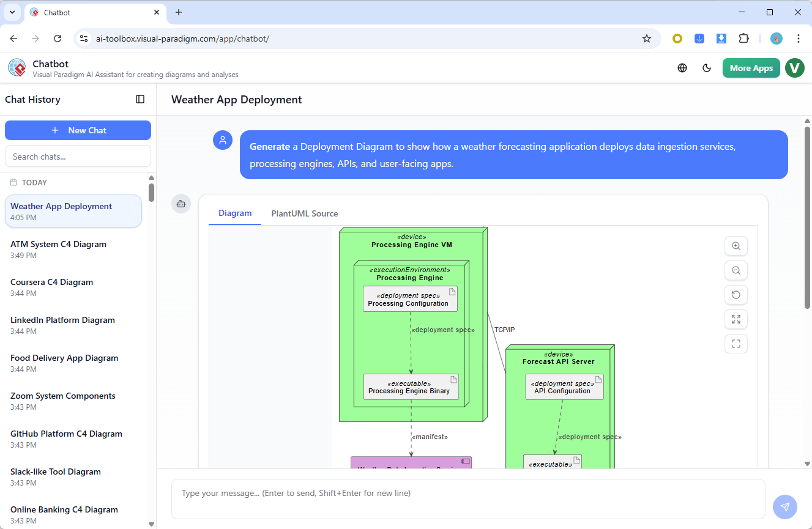This screenshot has width=812, height=529.
Task: Collapse the Chat History sidebar panel
Action: [x=140, y=99]
